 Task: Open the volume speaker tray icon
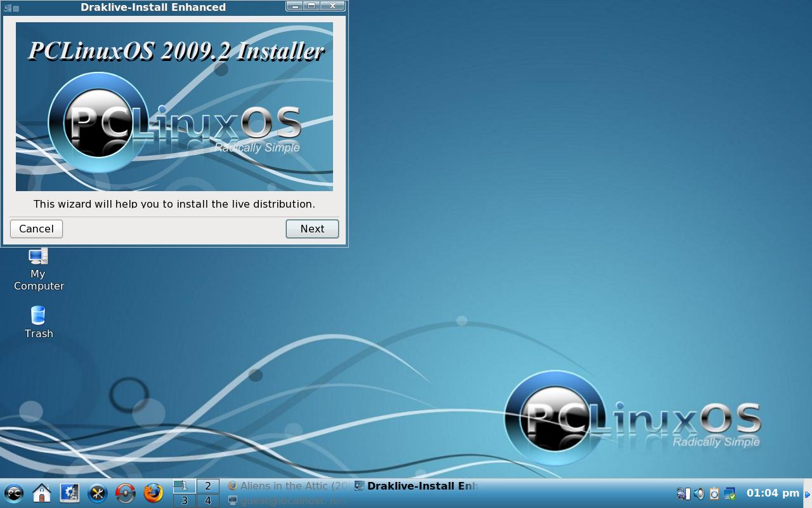(x=698, y=493)
